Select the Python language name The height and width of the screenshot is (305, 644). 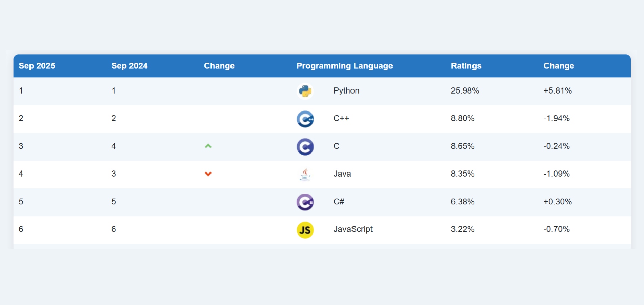tap(346, 91)
